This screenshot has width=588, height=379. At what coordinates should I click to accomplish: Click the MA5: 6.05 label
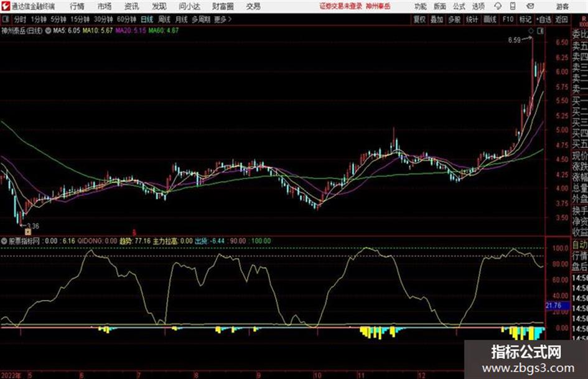[67, 30]
